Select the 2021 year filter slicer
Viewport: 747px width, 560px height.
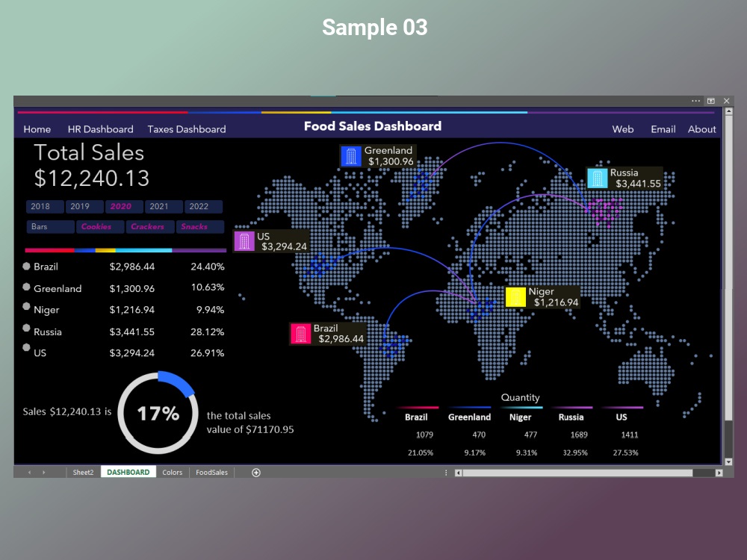163,206
